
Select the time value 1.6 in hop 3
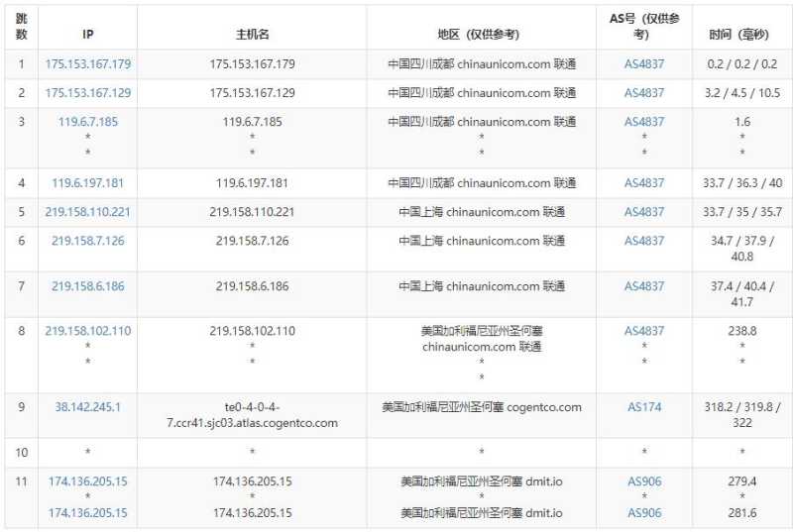741,122
